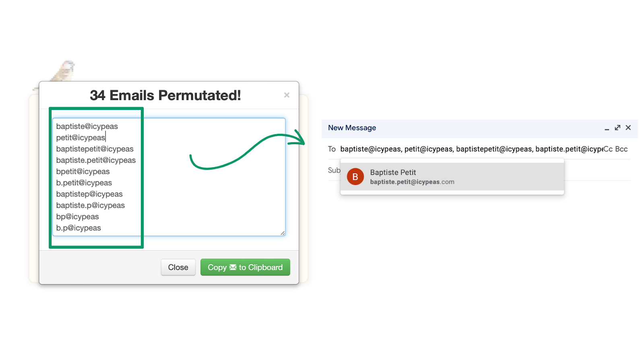Image resolution: width=644 pixels, height=338 pixels.
Task: Click the bp@icypeas line in textarea
Action: click(x=77, y=217)
